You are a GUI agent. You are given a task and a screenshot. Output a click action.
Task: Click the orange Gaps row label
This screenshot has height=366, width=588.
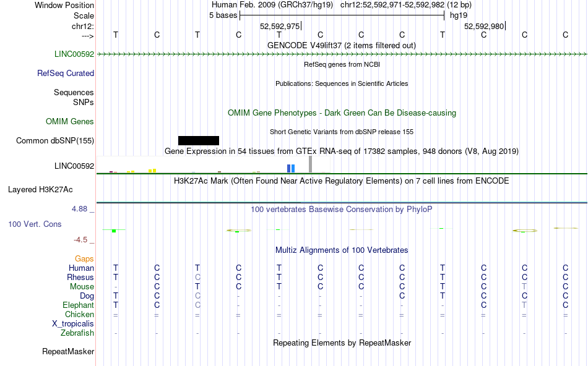[84, 258]
